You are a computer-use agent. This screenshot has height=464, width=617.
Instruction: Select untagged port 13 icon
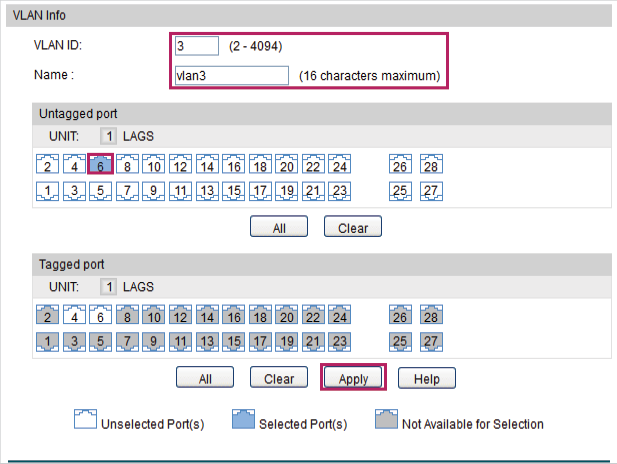click(x=207, y=191)
